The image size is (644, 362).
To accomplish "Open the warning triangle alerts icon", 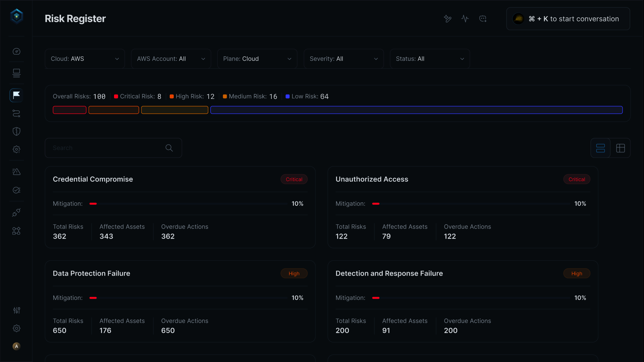I will click(x=16, y=172).
